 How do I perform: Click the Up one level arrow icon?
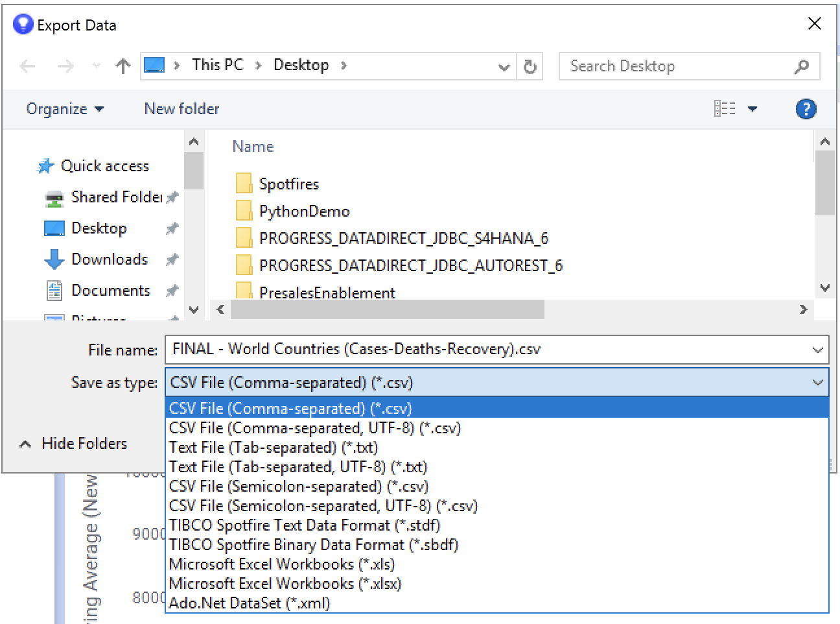122,66
